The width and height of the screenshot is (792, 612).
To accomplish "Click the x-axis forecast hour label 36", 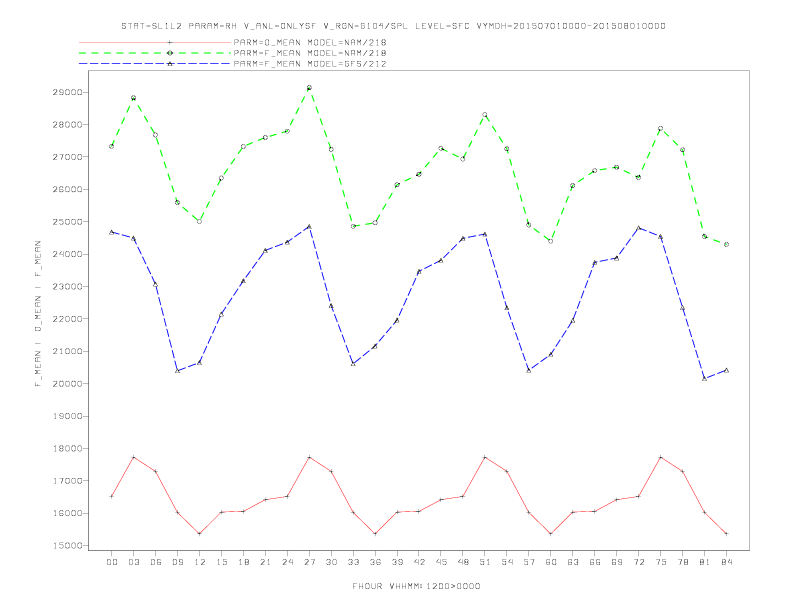I will pyautogui.click(x=375, y=562).
